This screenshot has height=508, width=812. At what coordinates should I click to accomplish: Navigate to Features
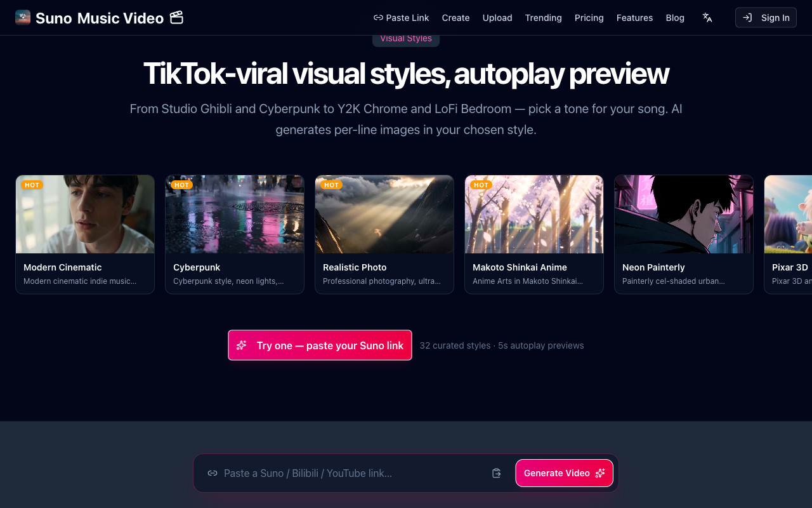[634, 18]
